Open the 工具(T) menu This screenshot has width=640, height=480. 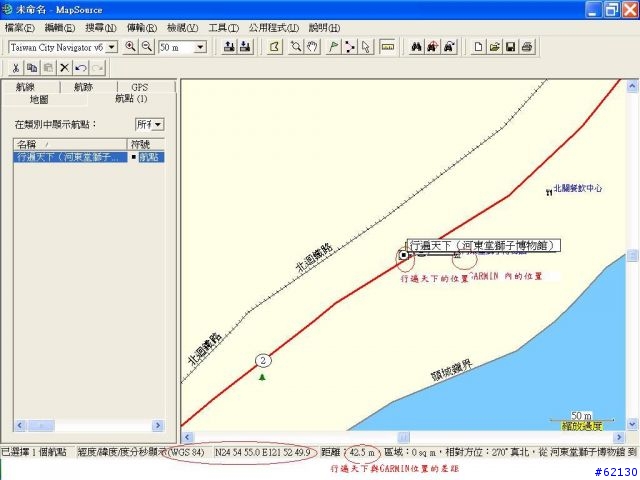pyautogui.click(x=223, y=28)
